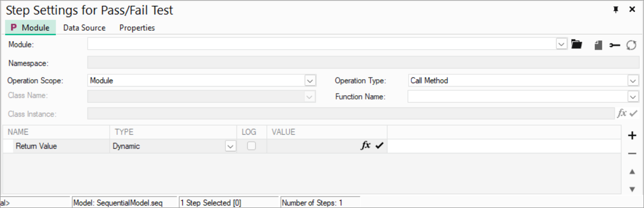The image size is (644, 208).
Task: Click the file/document icon beside Module field
Action: [599, 45]
